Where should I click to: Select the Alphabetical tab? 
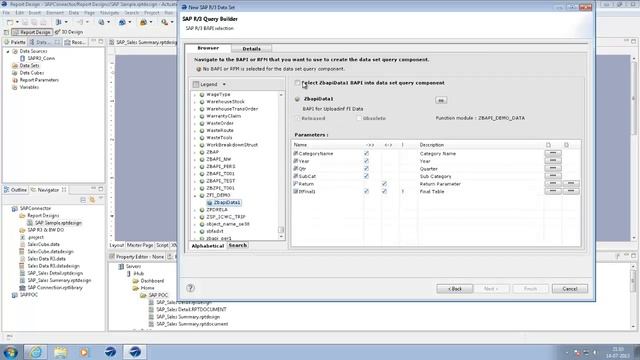(208, 246)
